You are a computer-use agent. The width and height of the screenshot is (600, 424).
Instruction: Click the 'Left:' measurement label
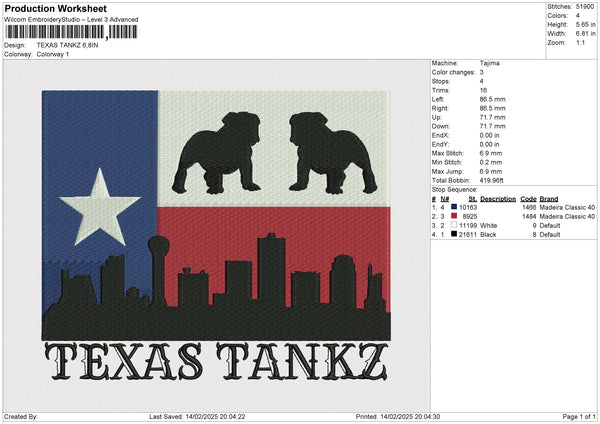tap(438, 99)
